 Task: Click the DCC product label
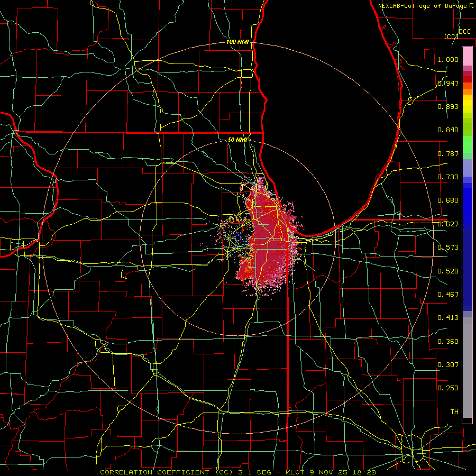464,32
